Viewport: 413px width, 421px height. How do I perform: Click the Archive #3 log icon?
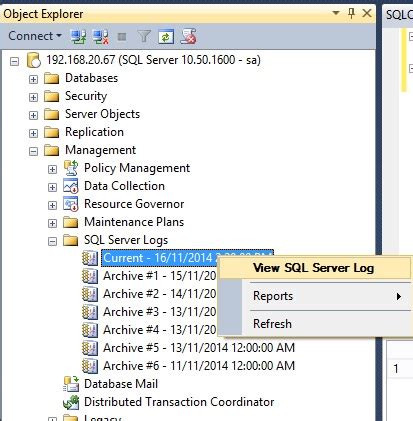pyautogui.click(x=90, y=312)
